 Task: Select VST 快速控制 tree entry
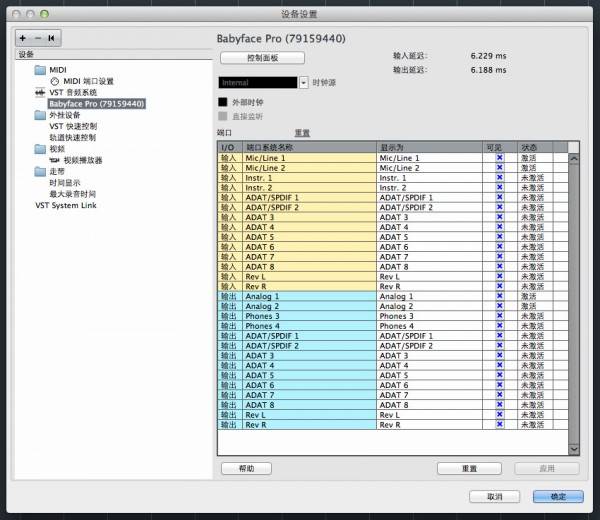73,126
